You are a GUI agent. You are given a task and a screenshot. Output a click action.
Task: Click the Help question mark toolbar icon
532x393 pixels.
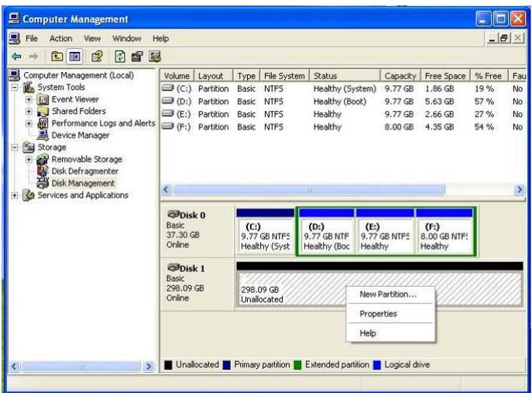point(97,57)
